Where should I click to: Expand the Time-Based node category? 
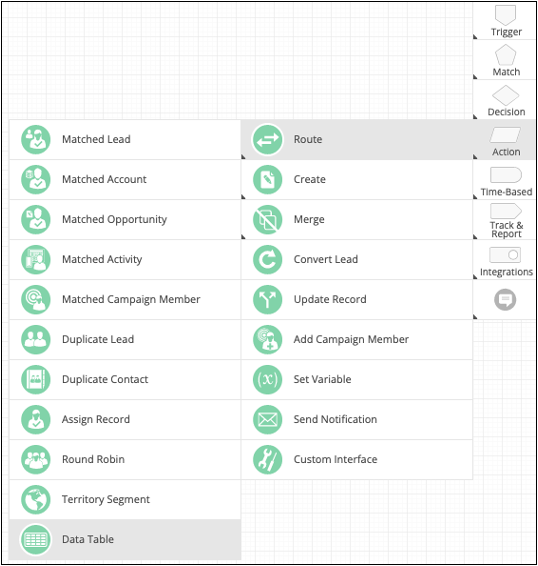505,180
